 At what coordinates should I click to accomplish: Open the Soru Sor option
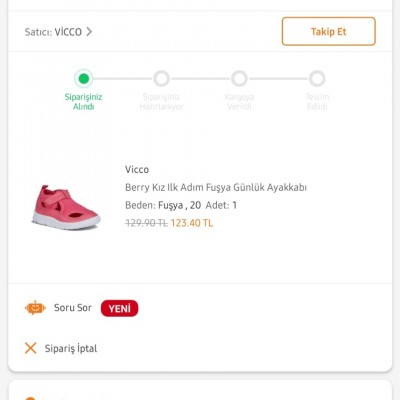point(73,308)
